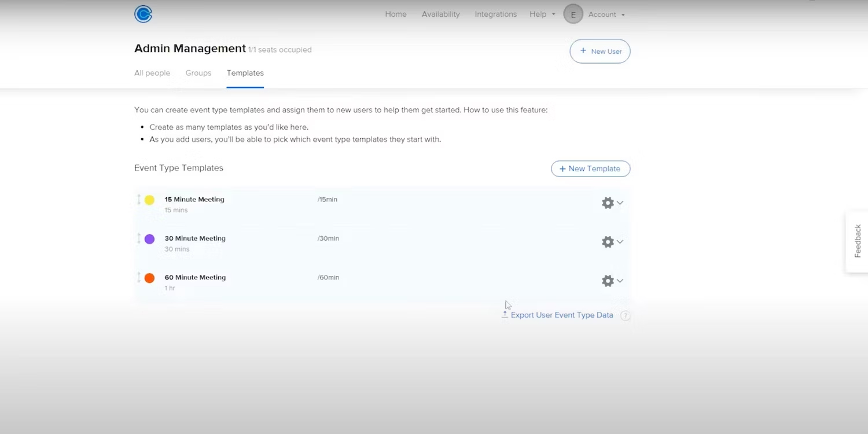The height and width of the screenshot is (434, 868).
Task: Click the drag handle beside 15 Minute Meeting
Action: pyautogui.click(x=138, y=200)
